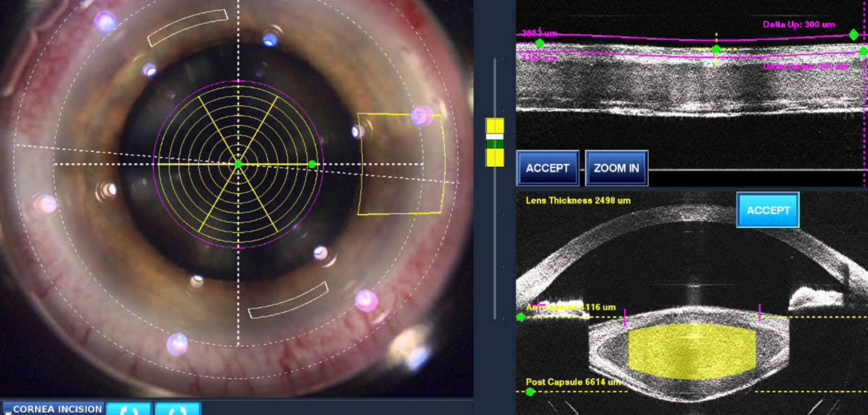Click the green Delta Up diamond marker
This screenshot has width=868, height=415.
tap(854, 35)
